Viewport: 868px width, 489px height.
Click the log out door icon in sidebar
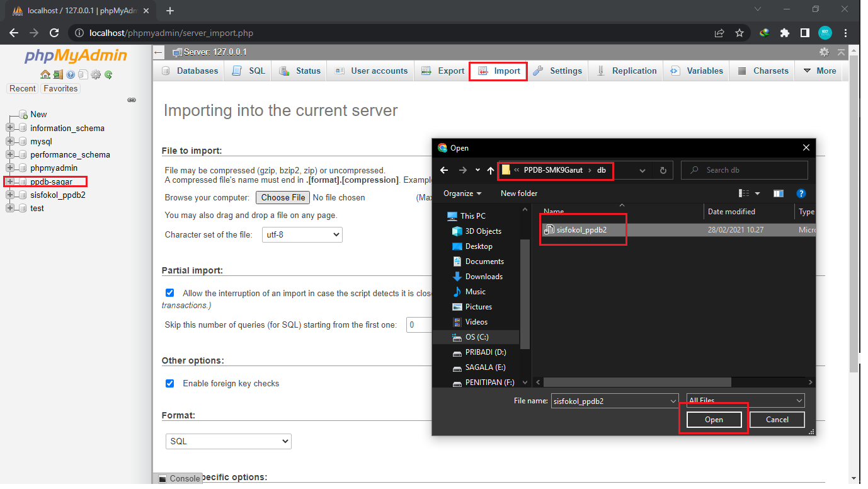(x=58, y=74)
